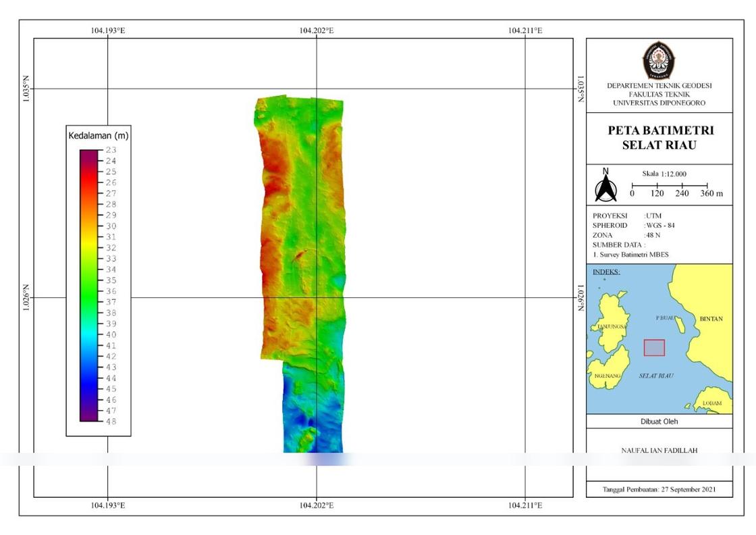Click the 'Kedalaman (m)' legend title
The height and width of the screenshot is (535, 756).
coord(99,136)
